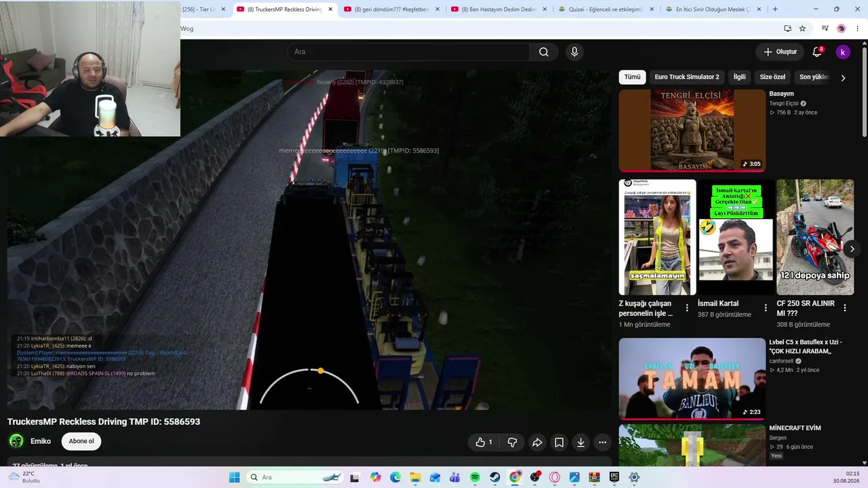
Task: Open File Explorer from the taskbar
Action: (415, 477)
